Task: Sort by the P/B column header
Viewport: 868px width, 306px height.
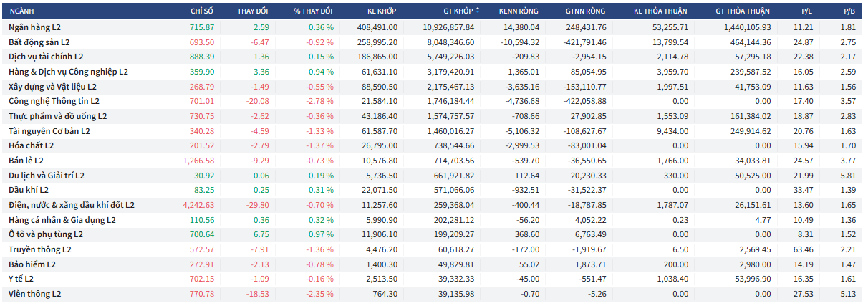Action: click(x=849, y=11)
